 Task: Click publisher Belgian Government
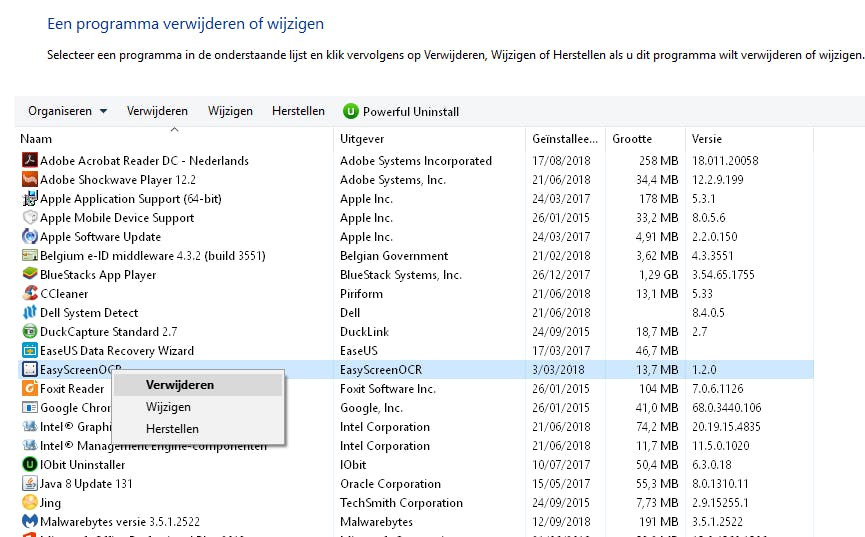pos(394,256)
